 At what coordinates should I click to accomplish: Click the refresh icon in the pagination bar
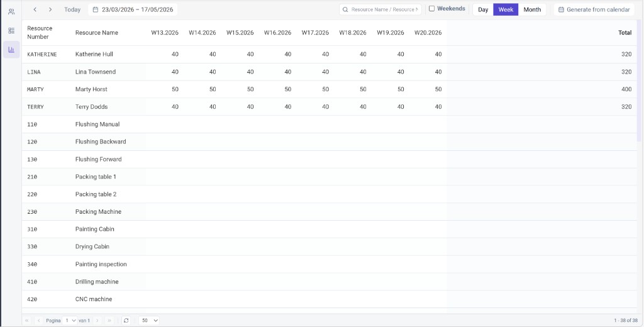tap(126, 320)
